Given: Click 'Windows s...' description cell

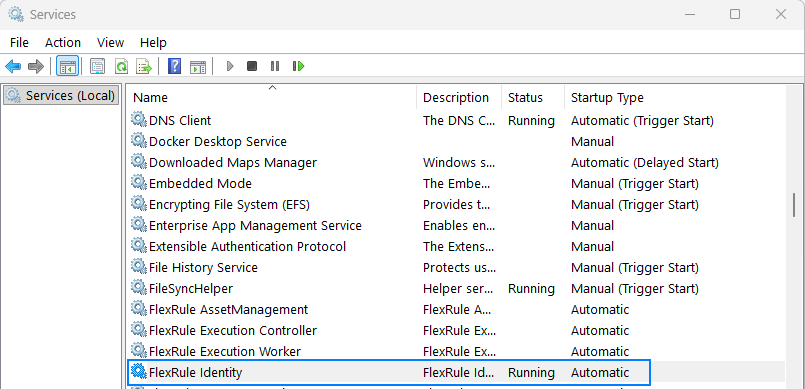Looking at the screenshot, I should 459,163.
